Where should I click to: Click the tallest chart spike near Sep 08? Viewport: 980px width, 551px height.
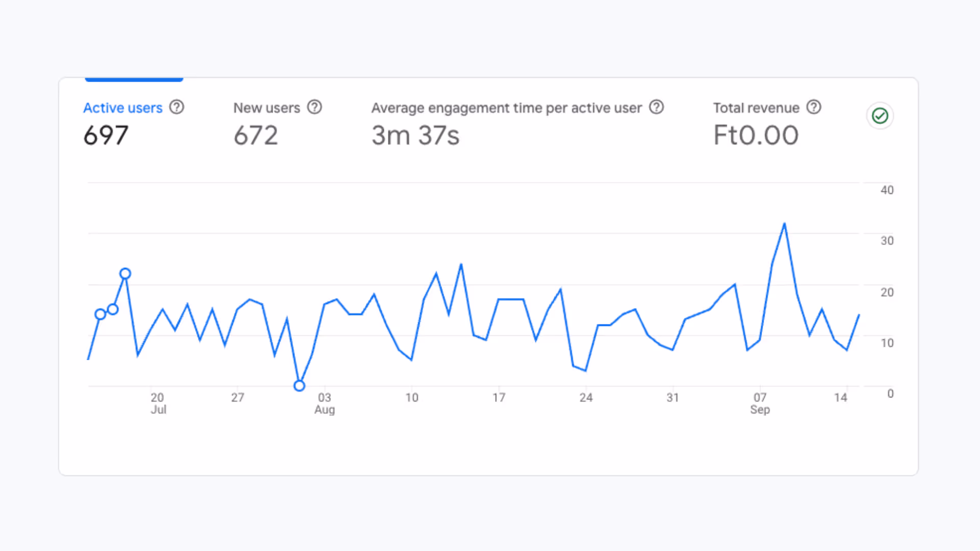point(785,223)
